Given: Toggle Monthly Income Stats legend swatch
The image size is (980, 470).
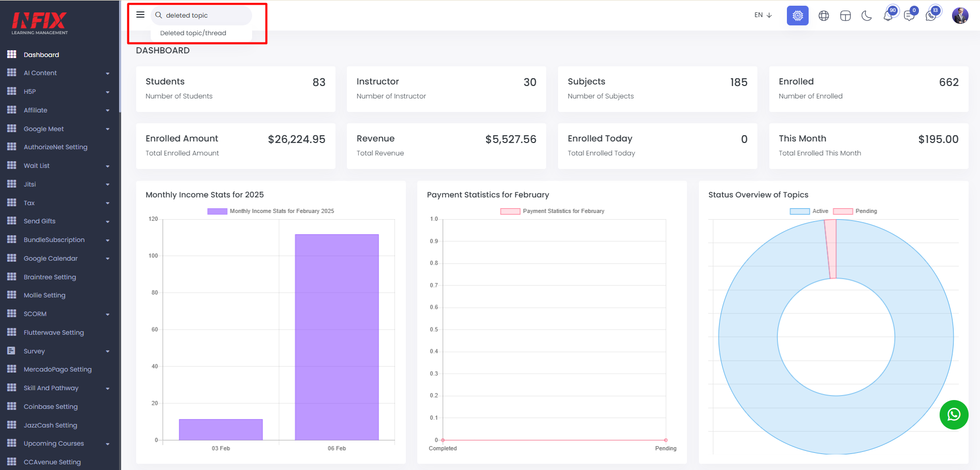Looking at the screenshot, I should (x=217, y=211).
